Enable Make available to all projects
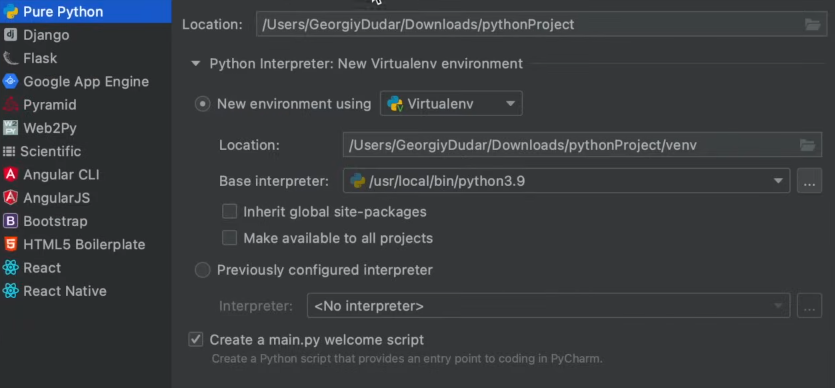835x388 pixels. pyautogui.click(x=230, y=238)
